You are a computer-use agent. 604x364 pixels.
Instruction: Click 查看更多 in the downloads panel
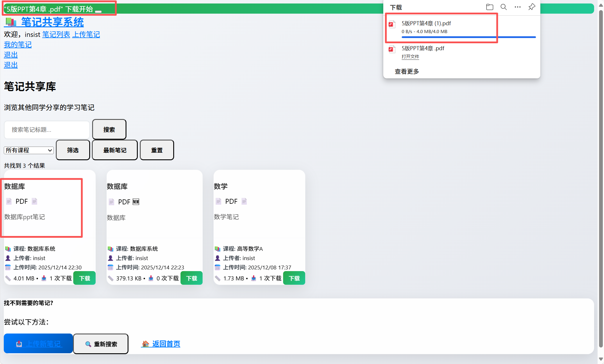tap(407, 71)
